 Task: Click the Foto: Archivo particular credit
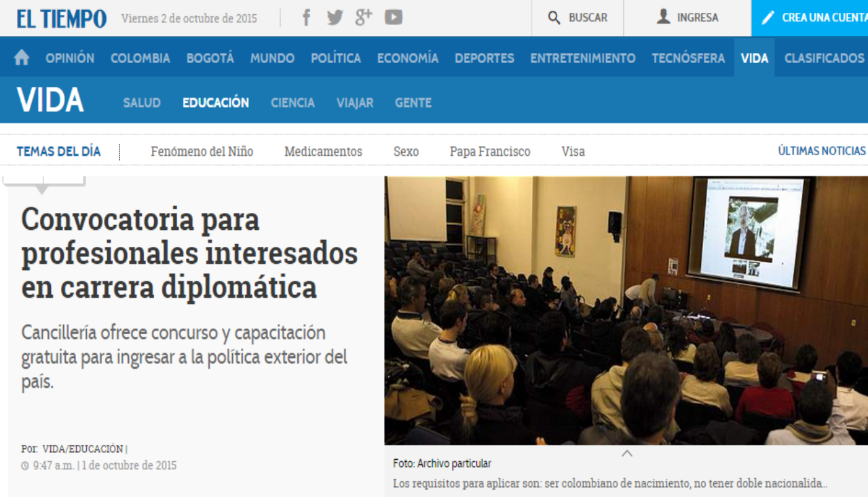(442, 464)
